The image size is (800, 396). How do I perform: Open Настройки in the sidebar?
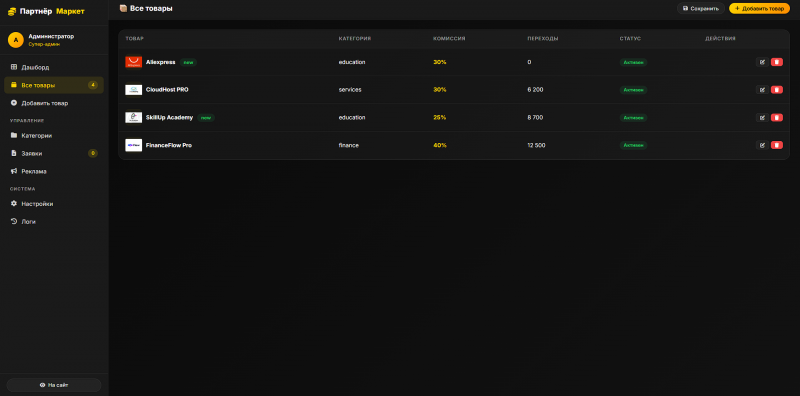(x=54, y=204)
